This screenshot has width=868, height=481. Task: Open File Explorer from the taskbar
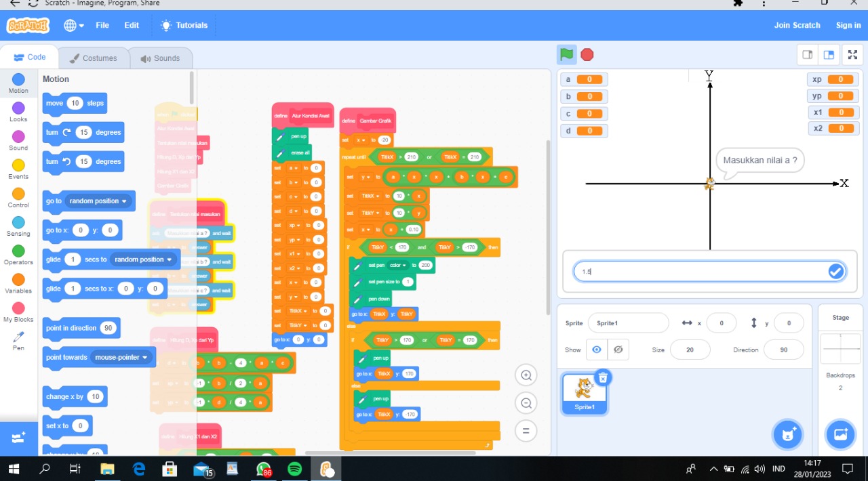(x=107, y=468)
